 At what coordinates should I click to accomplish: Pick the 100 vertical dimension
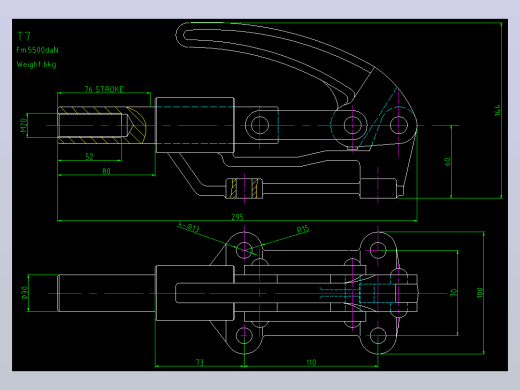click(480, 293)
